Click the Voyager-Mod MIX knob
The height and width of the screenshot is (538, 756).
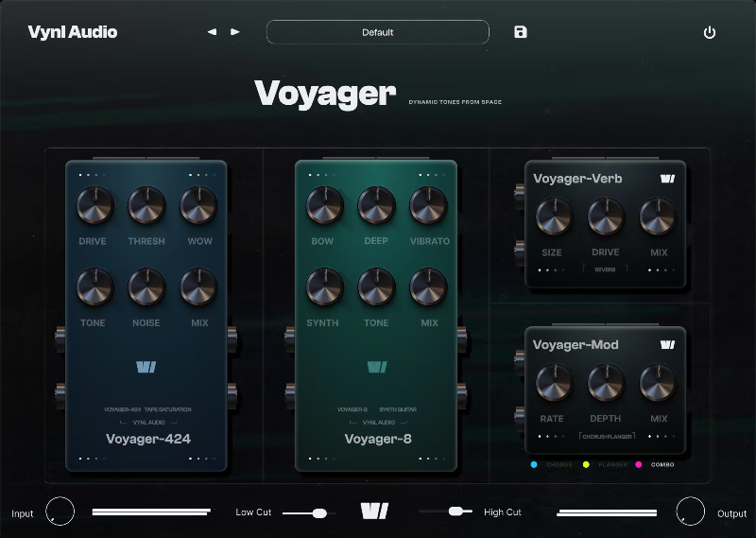[658, 383]
